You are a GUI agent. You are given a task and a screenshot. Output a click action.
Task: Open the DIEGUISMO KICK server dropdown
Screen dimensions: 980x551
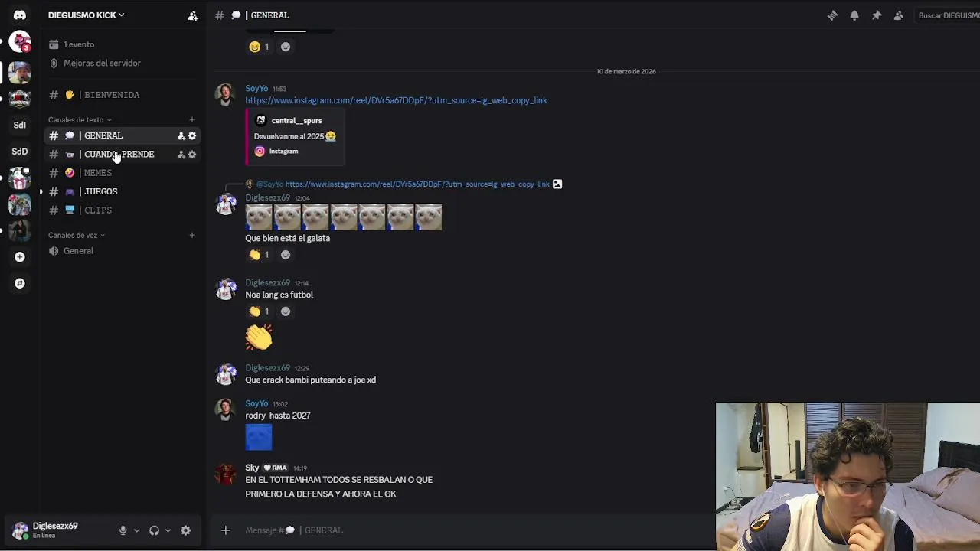point(86,15)
